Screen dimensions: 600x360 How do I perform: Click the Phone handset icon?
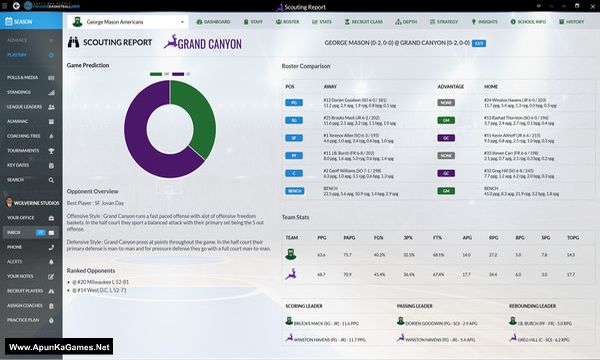coord(51,247)
